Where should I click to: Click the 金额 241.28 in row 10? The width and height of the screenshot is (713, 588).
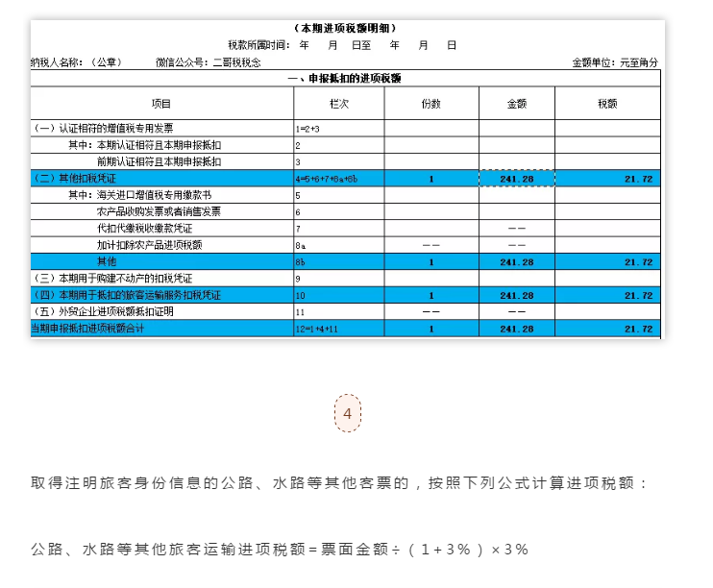(x=517, y=296)
